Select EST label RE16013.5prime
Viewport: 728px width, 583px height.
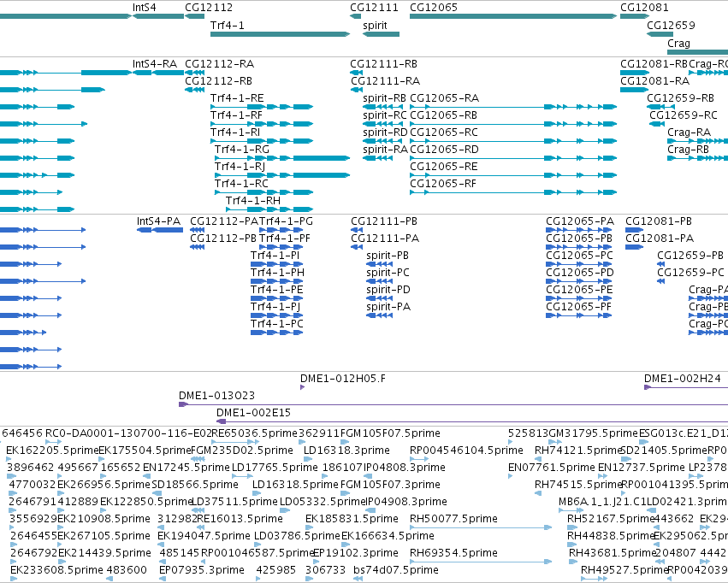(240, 519)
